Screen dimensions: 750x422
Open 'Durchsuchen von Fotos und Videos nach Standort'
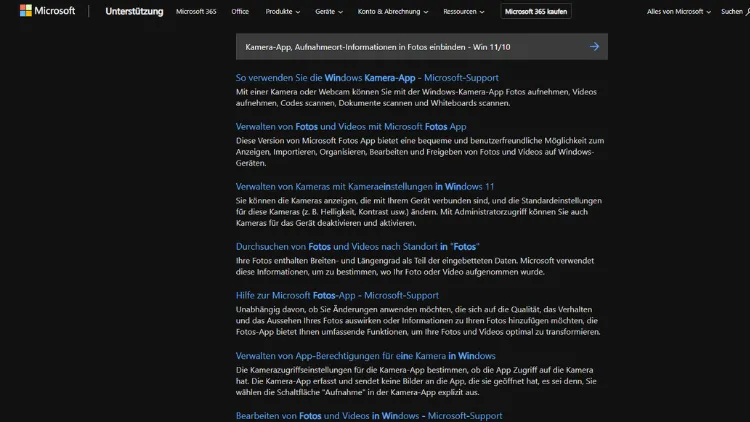pos(357,246)
